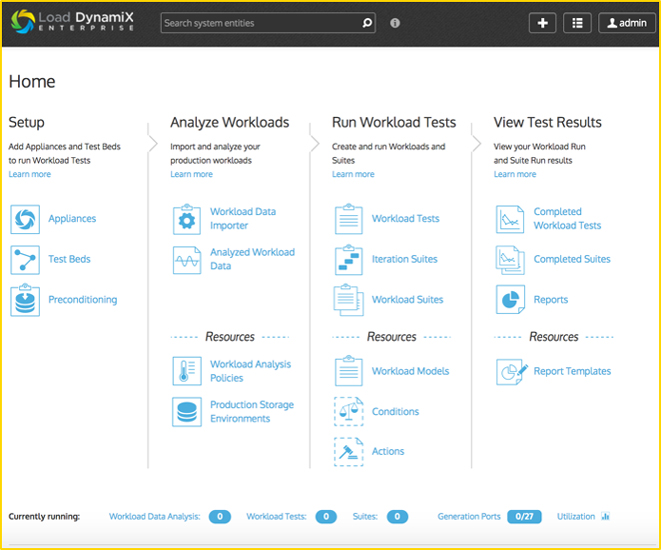The image size is (661, 550).
Task: Open the Workload Suites icon
Action: [x=349, y=300]
